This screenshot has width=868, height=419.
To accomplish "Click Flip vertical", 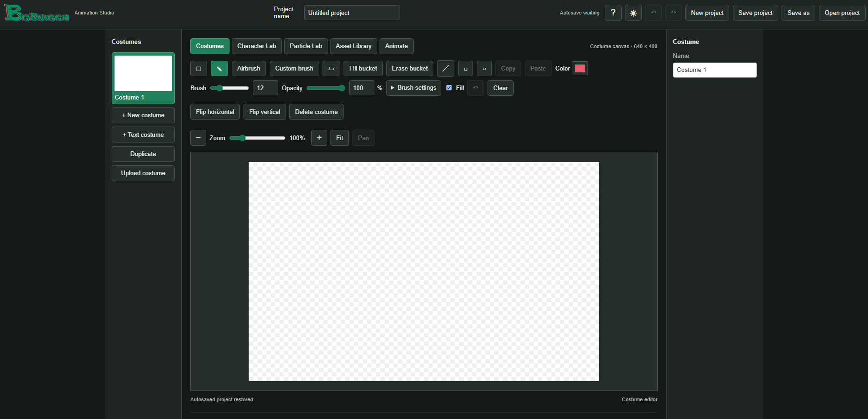I will (x=265, y=112).
